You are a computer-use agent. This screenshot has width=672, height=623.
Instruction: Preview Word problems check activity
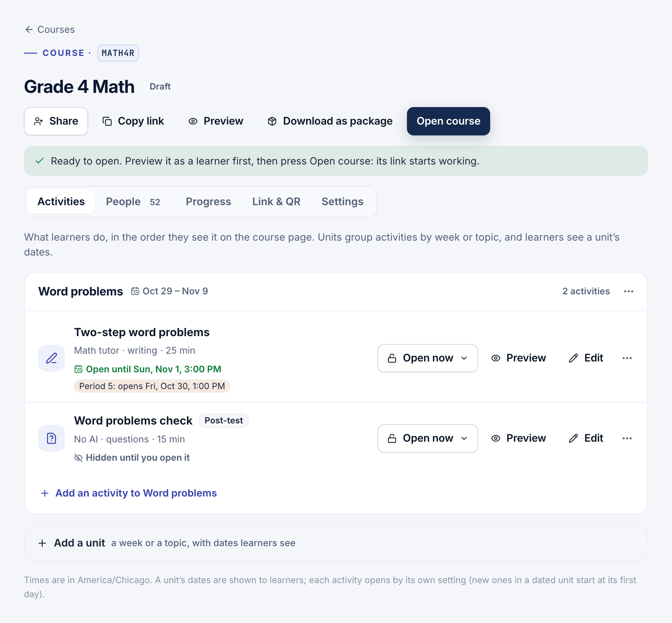coord(519,438)
